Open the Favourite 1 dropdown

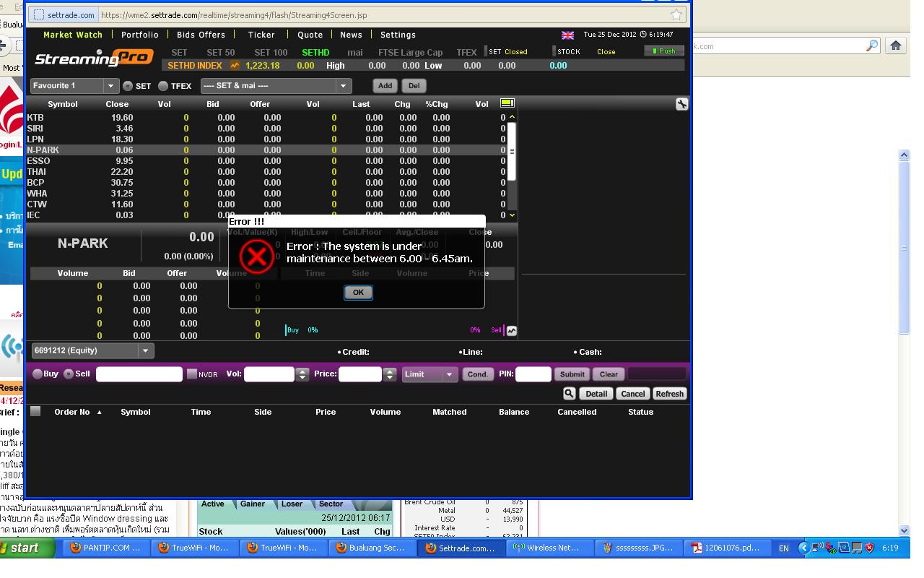tap(74, 86)
